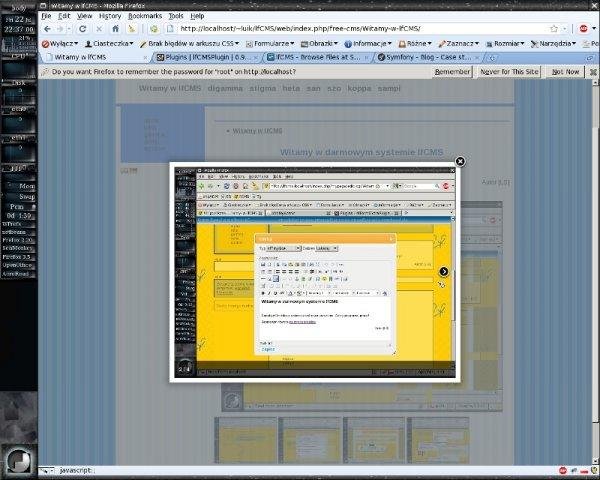600x480 pixels.
Task: Open the sampi navigation link
Action: 389,88
